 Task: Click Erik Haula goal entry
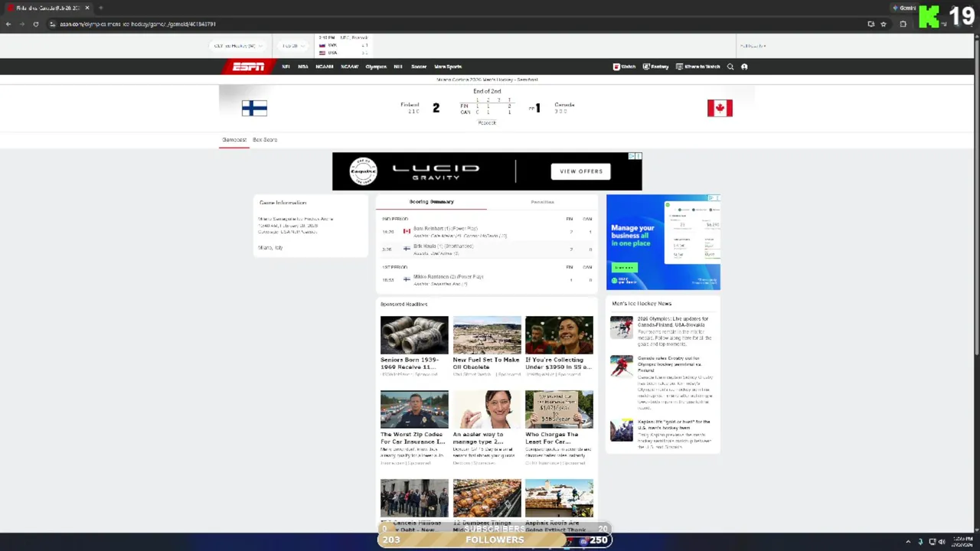pos(487,249)
